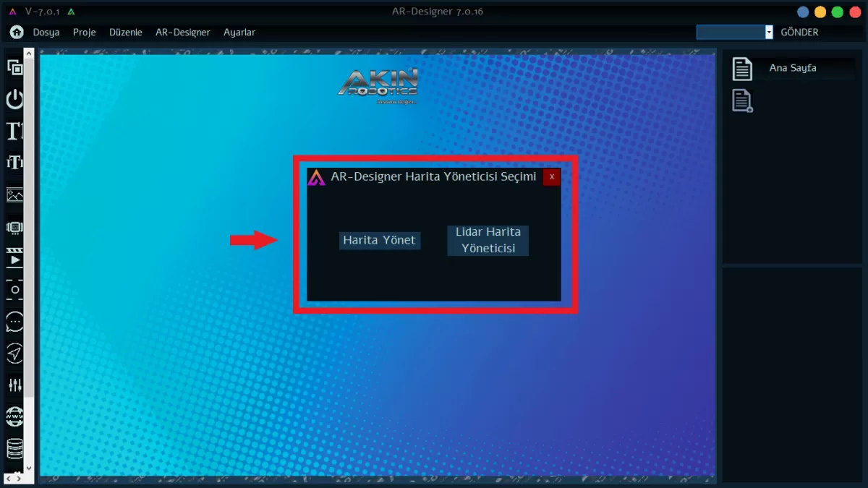Click the Lidar Harita Yöneticisi button
The image size is (868, 488).
488,240
